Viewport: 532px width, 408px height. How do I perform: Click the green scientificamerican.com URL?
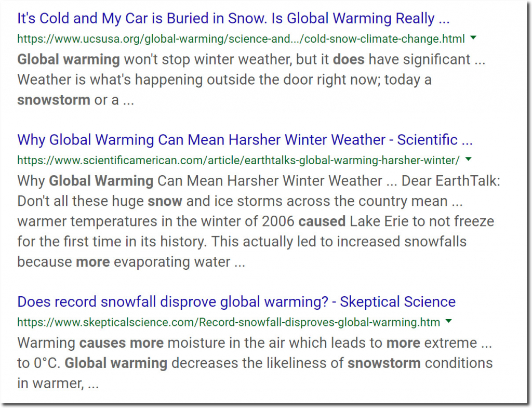238,160
